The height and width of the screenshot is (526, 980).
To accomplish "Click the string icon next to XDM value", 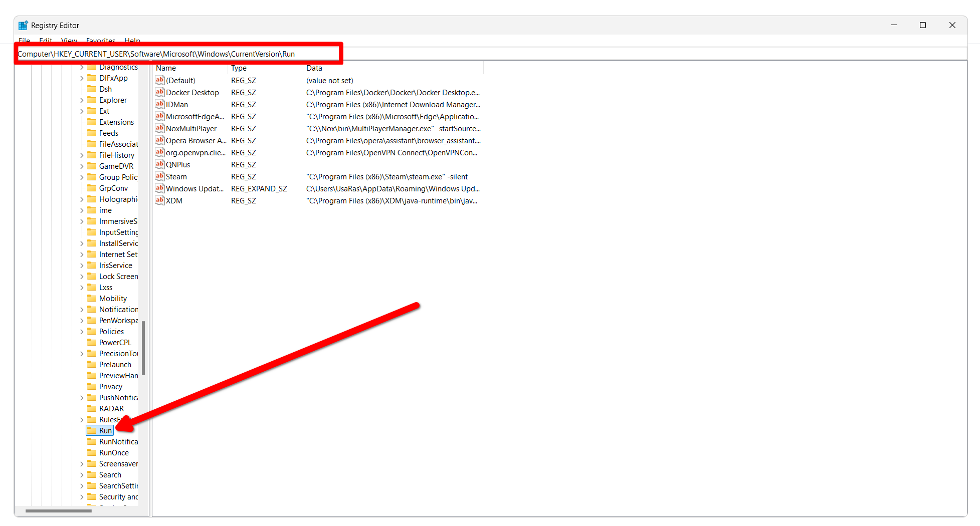I will click(x=160, y=200).
